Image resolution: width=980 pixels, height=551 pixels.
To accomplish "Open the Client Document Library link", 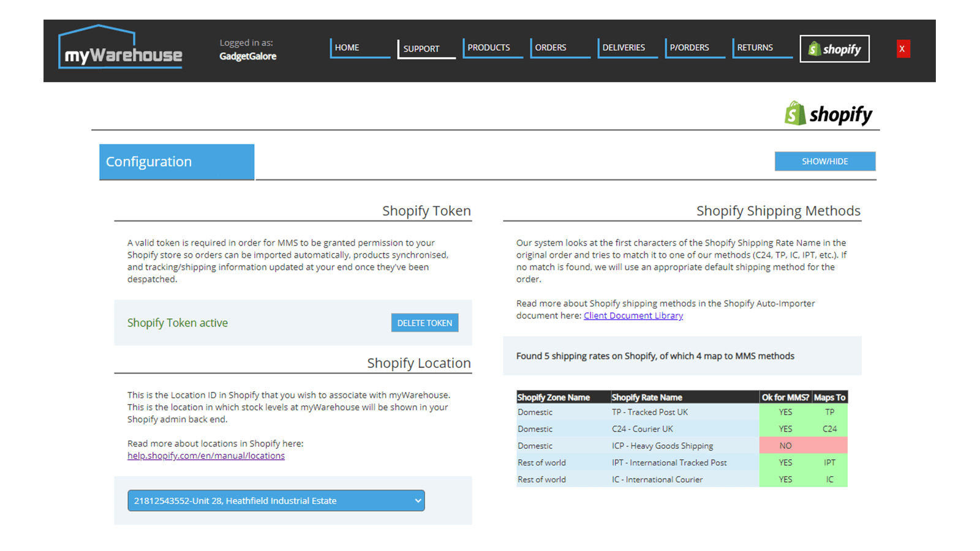I will click(x=633, y=315).
